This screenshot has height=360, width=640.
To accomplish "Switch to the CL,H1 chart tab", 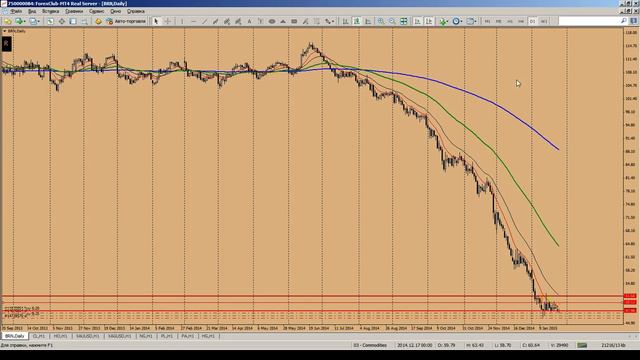I will point(39,336).
